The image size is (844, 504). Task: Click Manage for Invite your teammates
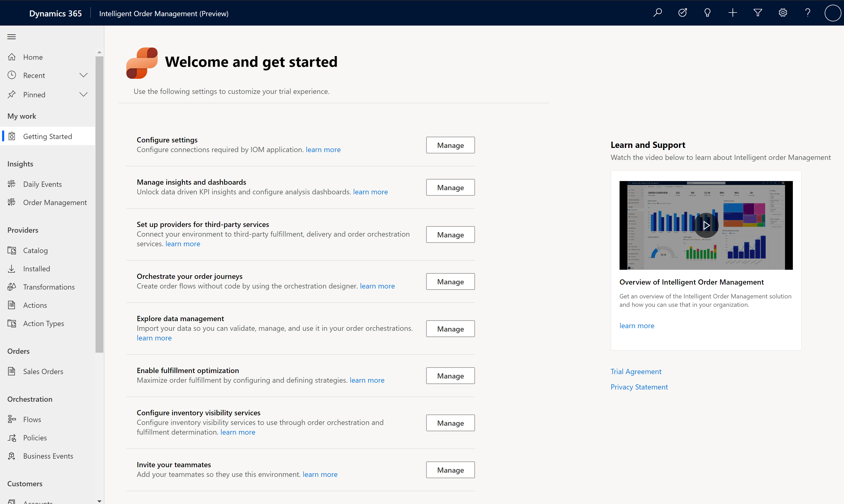click(450, 470)
